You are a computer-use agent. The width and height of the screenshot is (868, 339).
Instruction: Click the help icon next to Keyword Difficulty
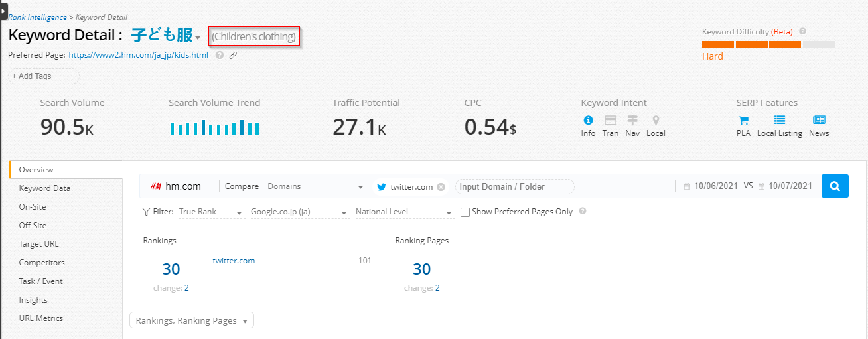click(803, 32)
